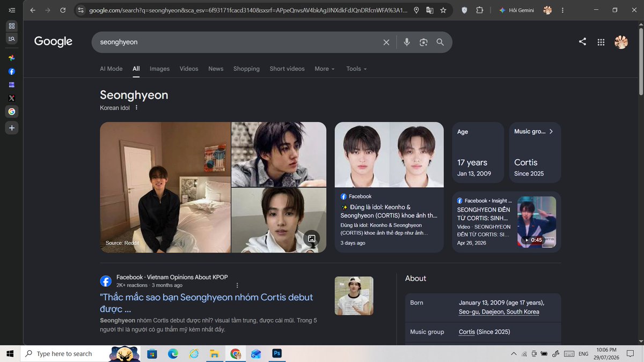
Task: Click the Hỏi Gemini button
Action: pyautogui.click(x=517, y=10)
